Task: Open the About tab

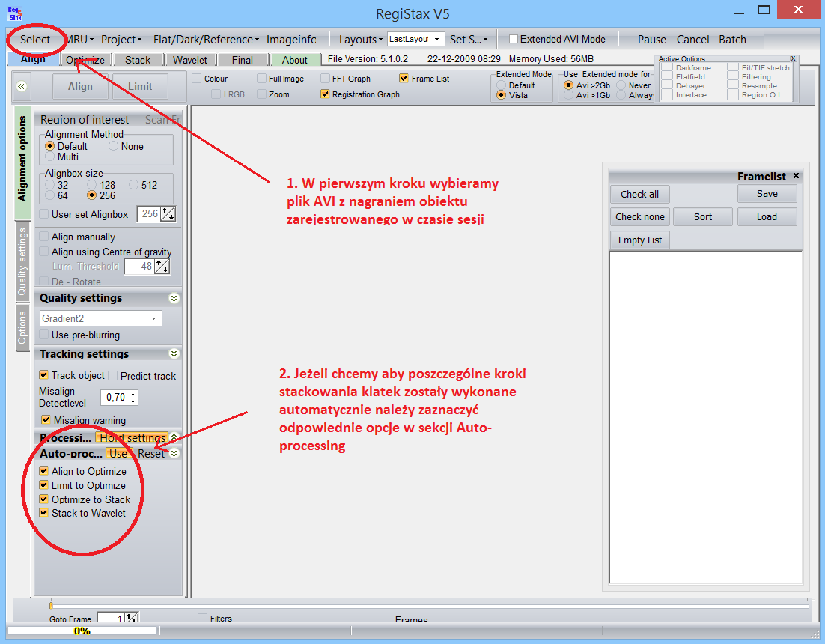Action: click(x=295, y=60)
